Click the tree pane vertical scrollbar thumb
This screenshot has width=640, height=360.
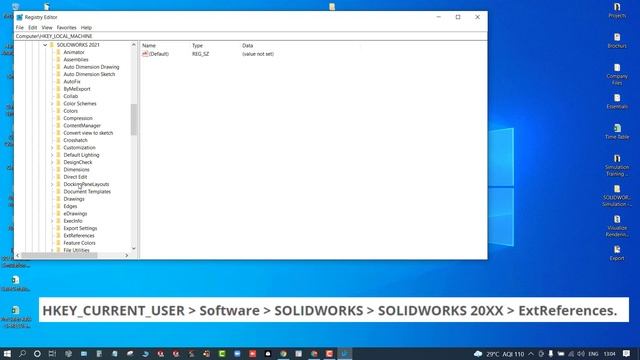[133, 119]
